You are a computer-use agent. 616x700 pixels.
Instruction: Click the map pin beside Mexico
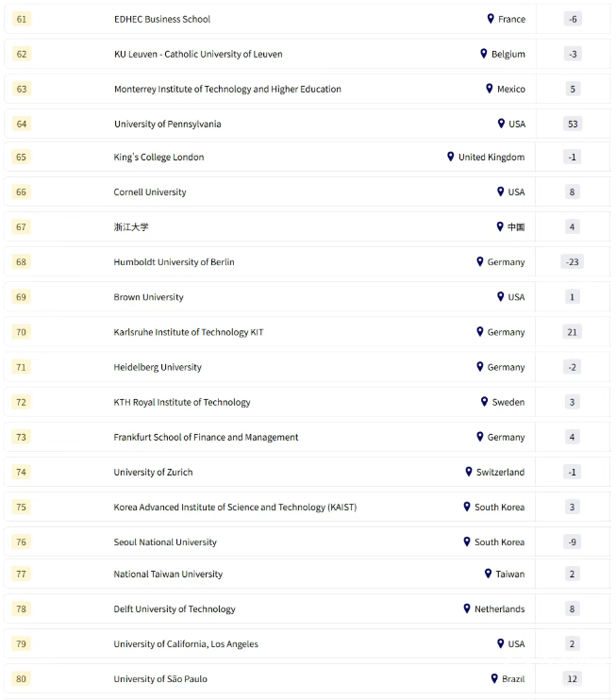click(490, 89)
